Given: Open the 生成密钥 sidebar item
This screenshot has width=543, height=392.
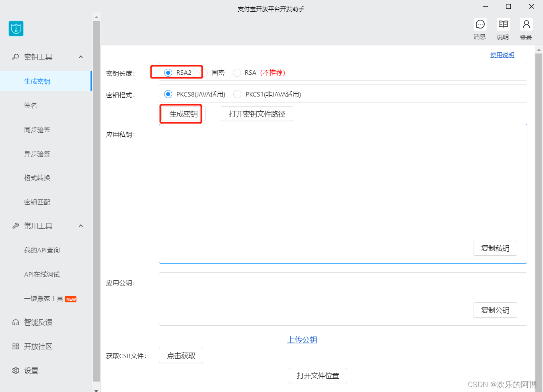Looking at the screenshot, I should [46, 81].
